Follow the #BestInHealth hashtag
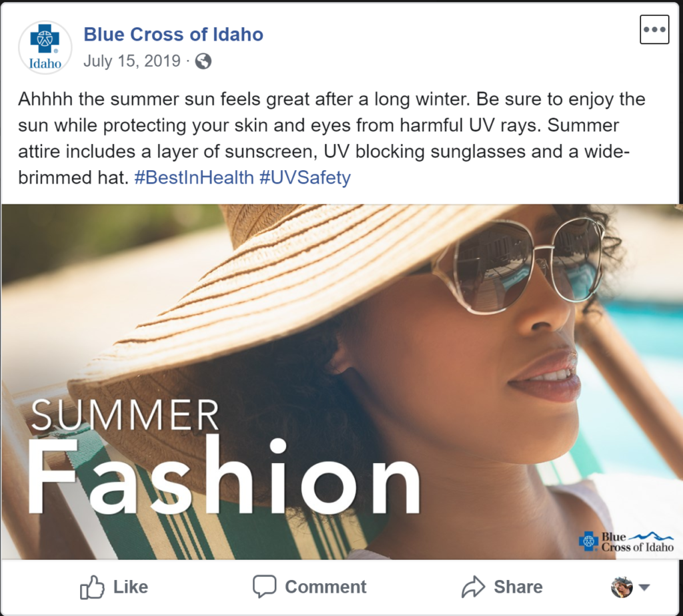 tap(193, 178)
